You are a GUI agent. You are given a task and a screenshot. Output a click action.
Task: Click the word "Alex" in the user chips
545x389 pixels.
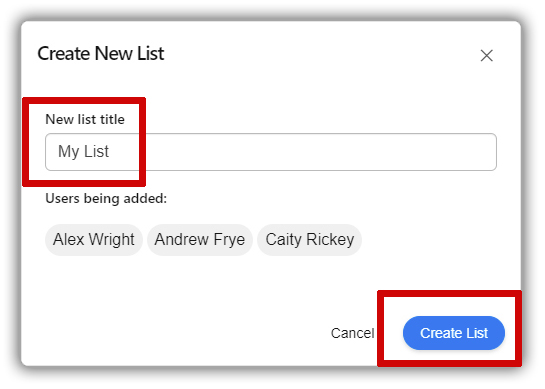tap(69, 239)
